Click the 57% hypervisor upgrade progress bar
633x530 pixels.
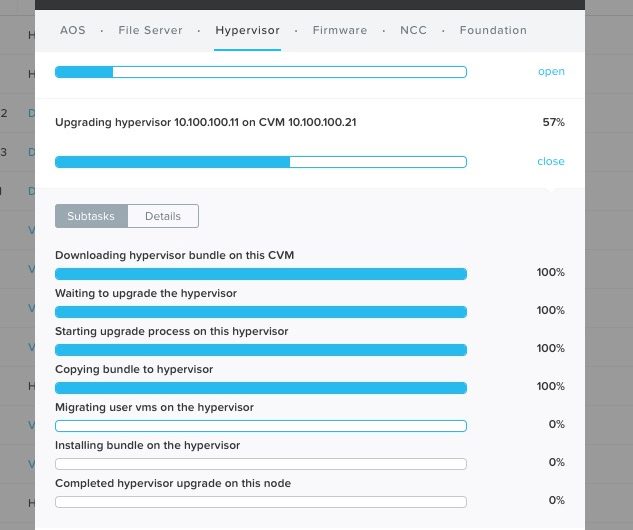pyautogui.click(x=261, y=162)
